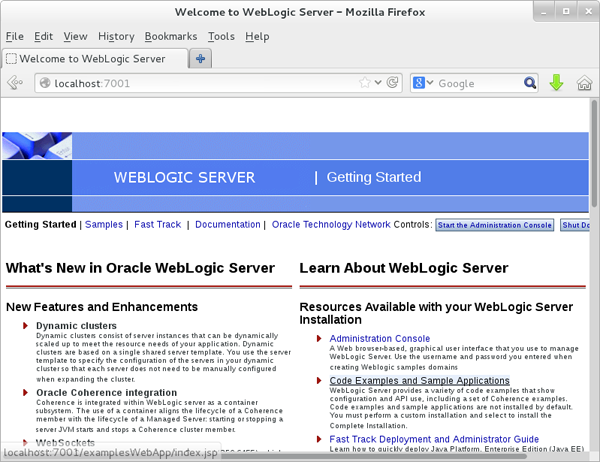Screen dimensions: 600x462
Task: Click the red bullet beside Fast Track Deployment
Action: pos(319,439)
